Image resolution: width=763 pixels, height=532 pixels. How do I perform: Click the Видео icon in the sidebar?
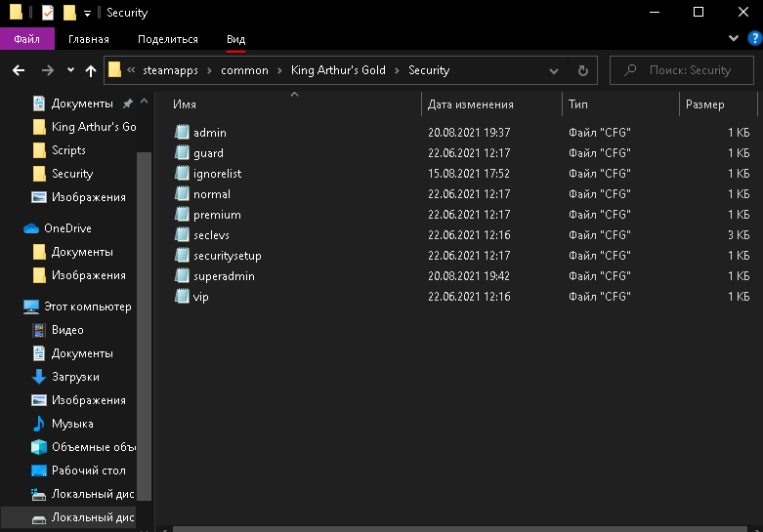click(x=39, y=330)
